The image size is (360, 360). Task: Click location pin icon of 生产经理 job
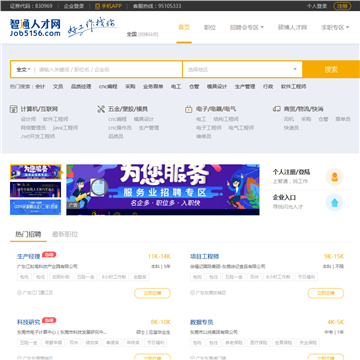(19, 293)
